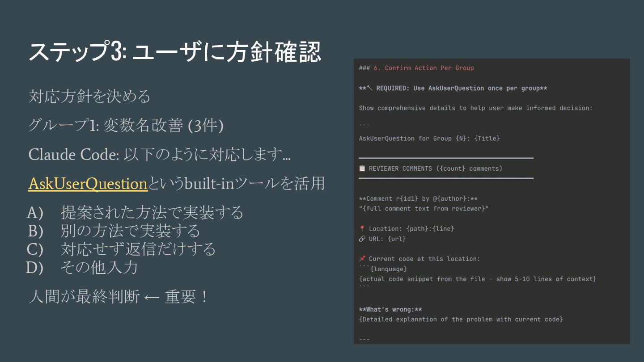
Task: Click the Location: {path}:{line} text
Action: (411, 229)
